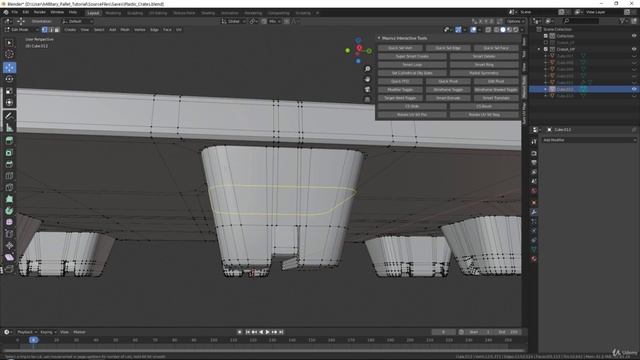Image resolution: width=640 pixels, height=360 pixels.
Task: Enable face select mode
Action: point(57,30)
